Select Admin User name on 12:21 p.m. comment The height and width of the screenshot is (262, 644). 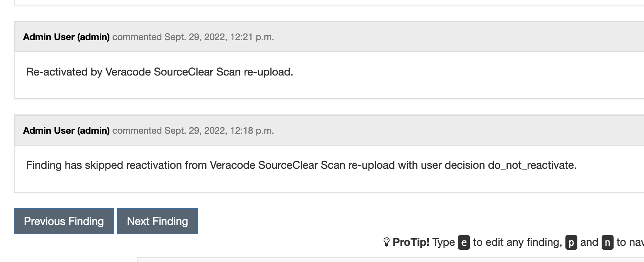(x=66, y=37)
